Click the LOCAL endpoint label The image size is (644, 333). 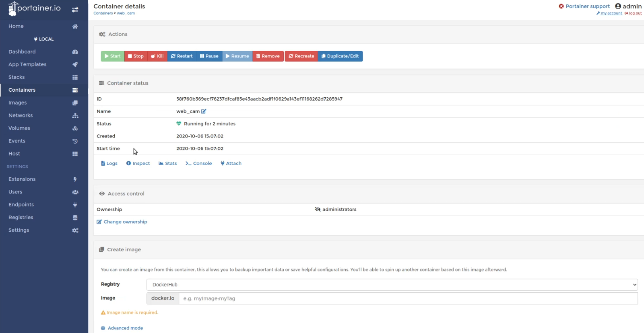click(x=44, y=39)
